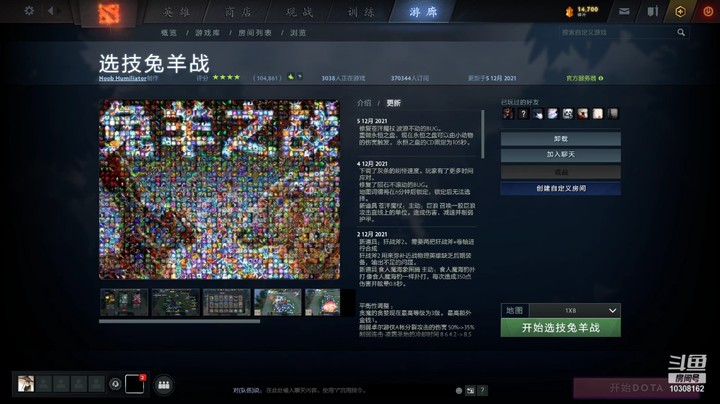Click the search magnifier icon

pos(681,32)
